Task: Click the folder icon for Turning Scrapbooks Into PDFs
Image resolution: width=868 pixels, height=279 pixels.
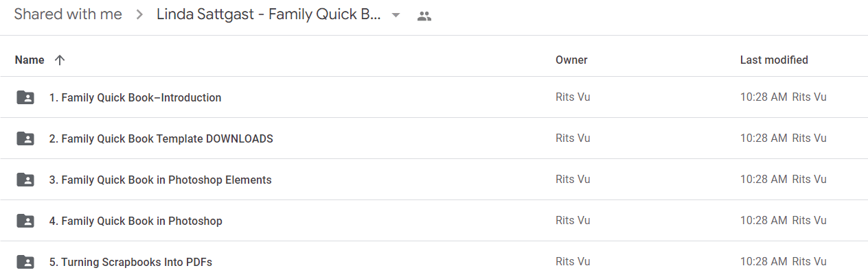Action: tap(25, 262)
